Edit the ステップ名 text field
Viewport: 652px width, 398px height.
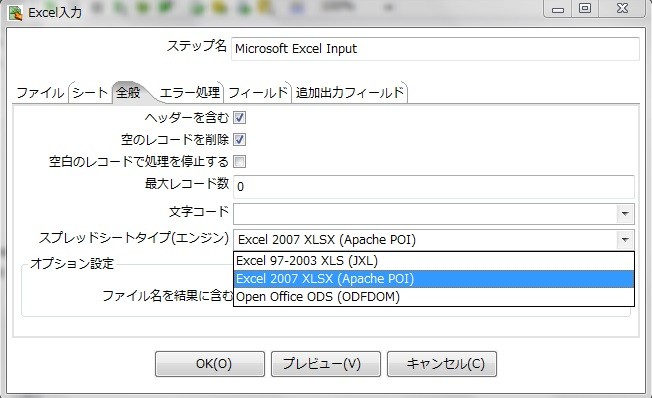pos(435,49)
